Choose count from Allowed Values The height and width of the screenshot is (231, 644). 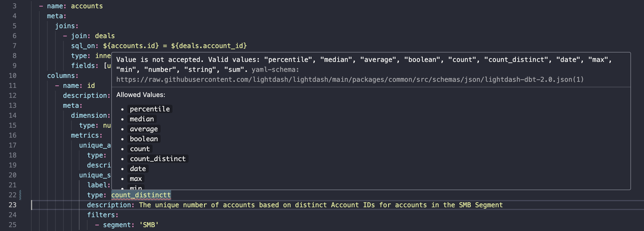click(140, 149)
